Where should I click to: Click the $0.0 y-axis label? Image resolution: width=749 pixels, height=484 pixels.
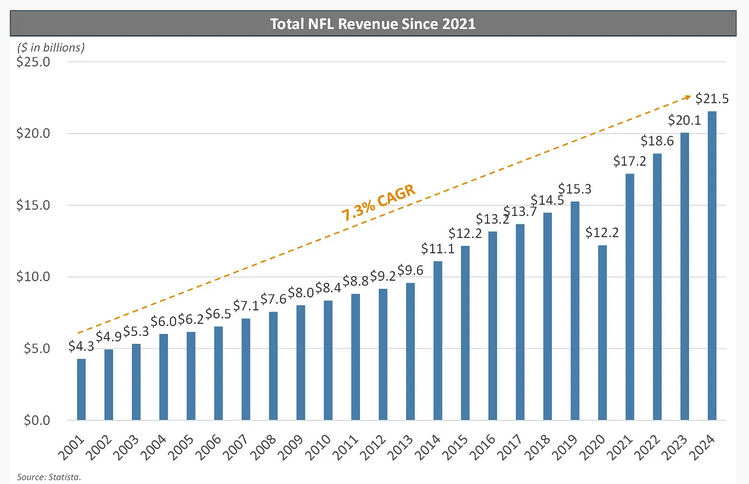(37, 420)
